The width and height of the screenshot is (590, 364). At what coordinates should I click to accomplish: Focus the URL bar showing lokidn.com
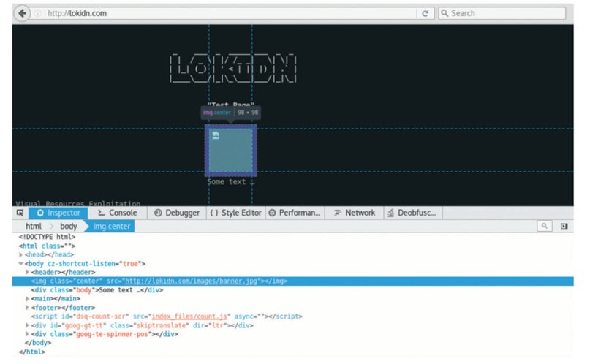230,14
